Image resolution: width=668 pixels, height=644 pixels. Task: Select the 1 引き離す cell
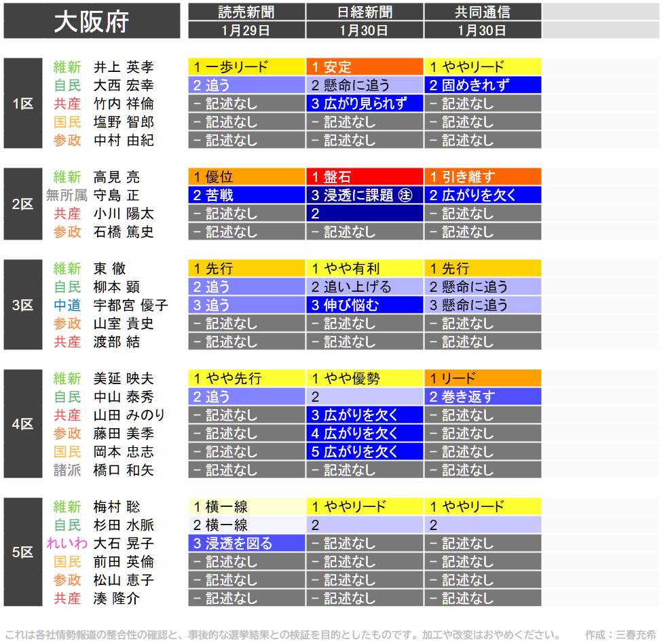coord(483,177)
